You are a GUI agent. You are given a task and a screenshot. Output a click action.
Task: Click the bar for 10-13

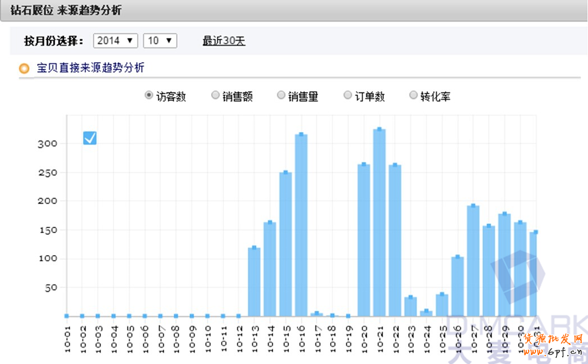pos(254,282)
